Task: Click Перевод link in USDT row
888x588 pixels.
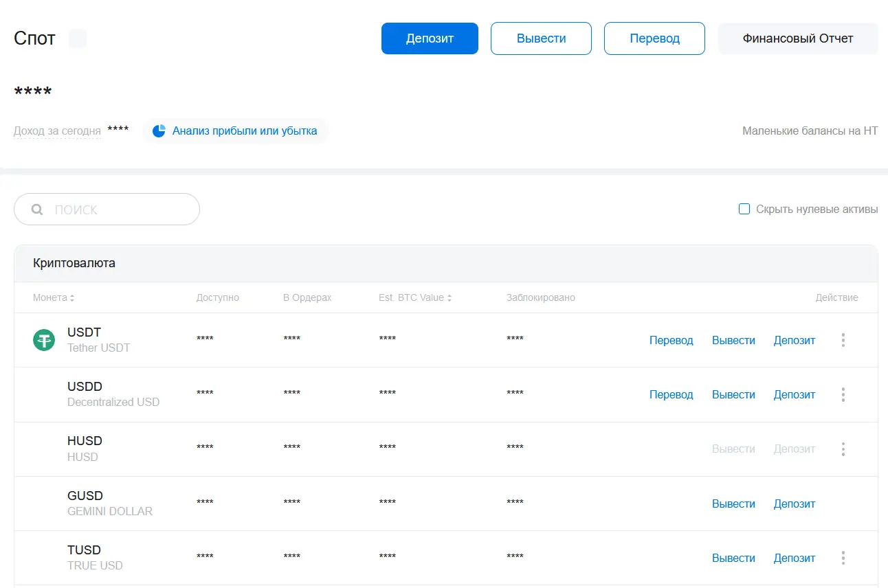Action: pos(671,340)
